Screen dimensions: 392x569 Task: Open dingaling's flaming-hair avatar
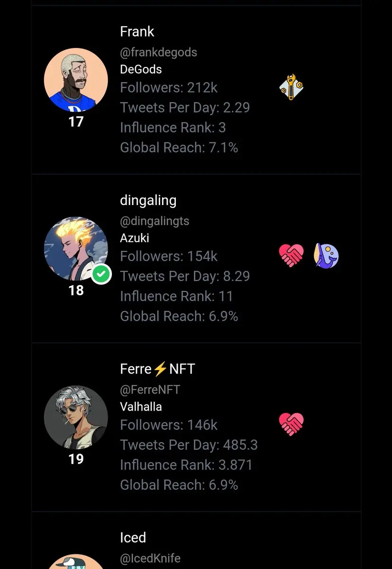76,249
